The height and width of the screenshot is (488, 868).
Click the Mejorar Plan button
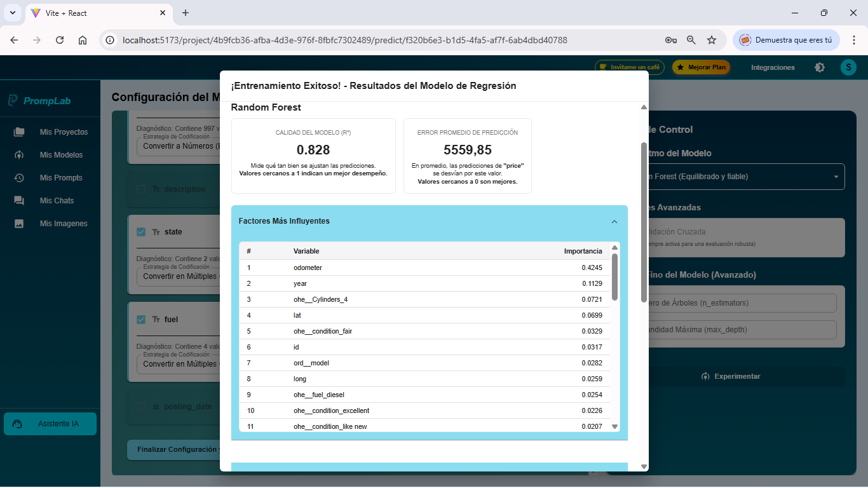[702, 67]
